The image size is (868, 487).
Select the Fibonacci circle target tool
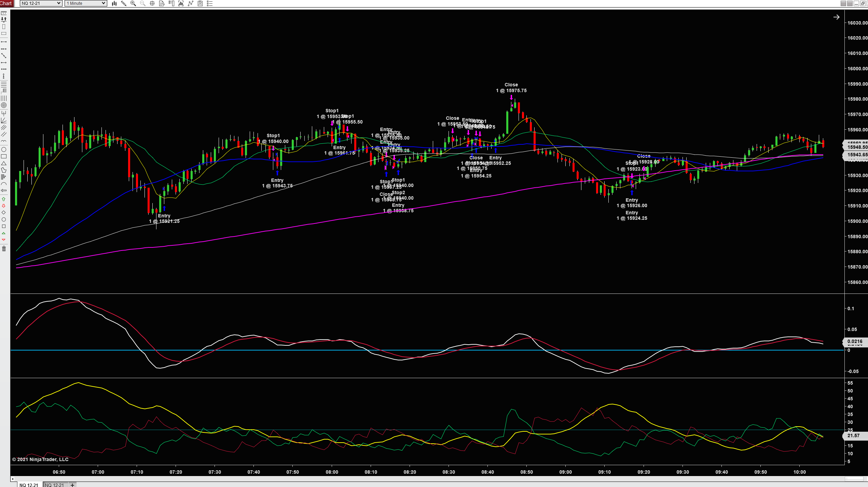pos(4,105)
